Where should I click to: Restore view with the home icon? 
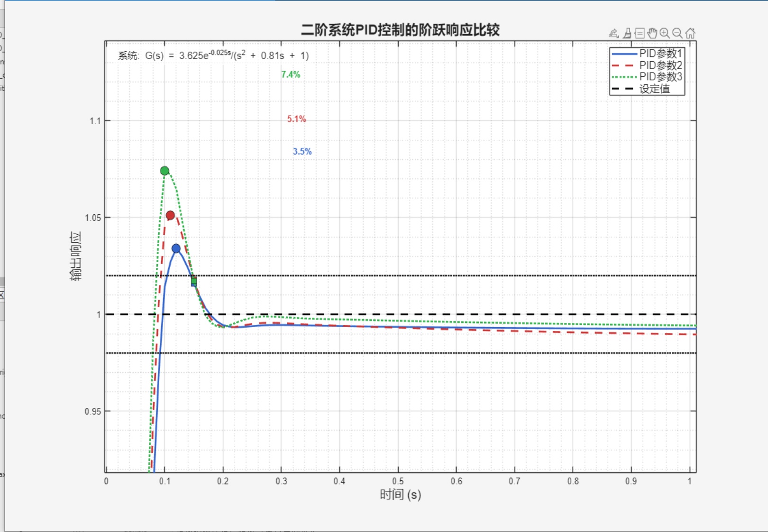pos(690,33)
